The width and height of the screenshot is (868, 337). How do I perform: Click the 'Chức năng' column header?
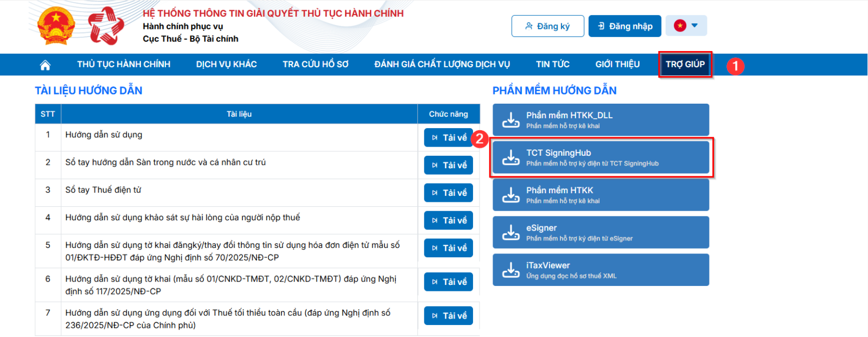449,114
